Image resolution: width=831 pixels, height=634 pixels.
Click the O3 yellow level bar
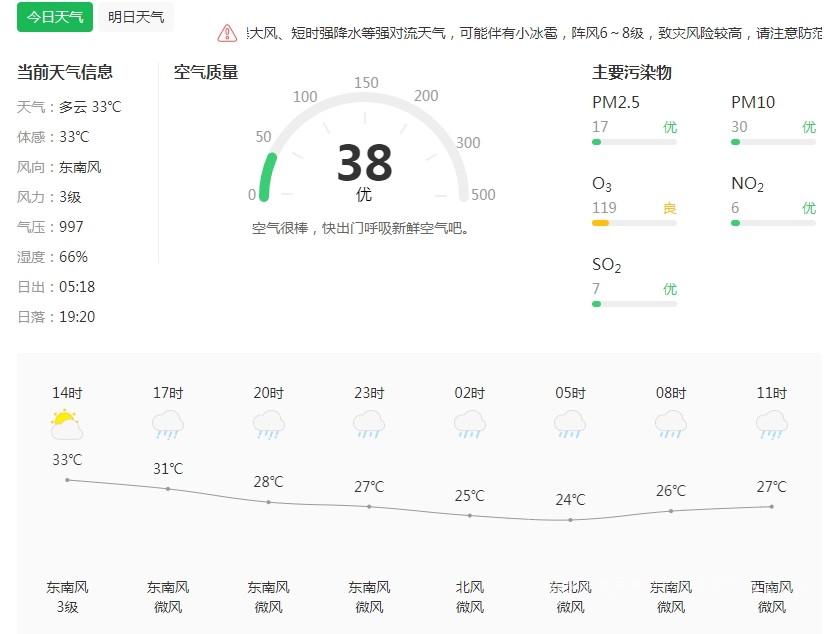point(600,223)
